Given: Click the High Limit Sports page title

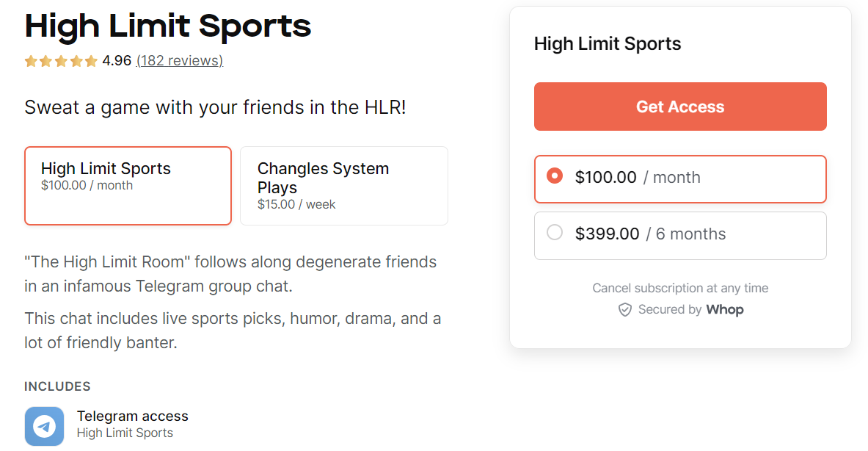Looking at the screenshot, I should pos(167,26).
